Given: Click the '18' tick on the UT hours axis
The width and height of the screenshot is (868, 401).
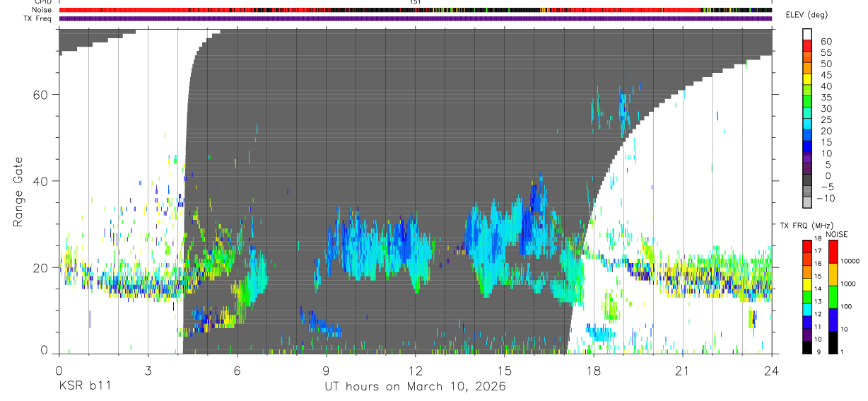Looking at the screenshot, I should pyautogui.click(x=593, y=371).
